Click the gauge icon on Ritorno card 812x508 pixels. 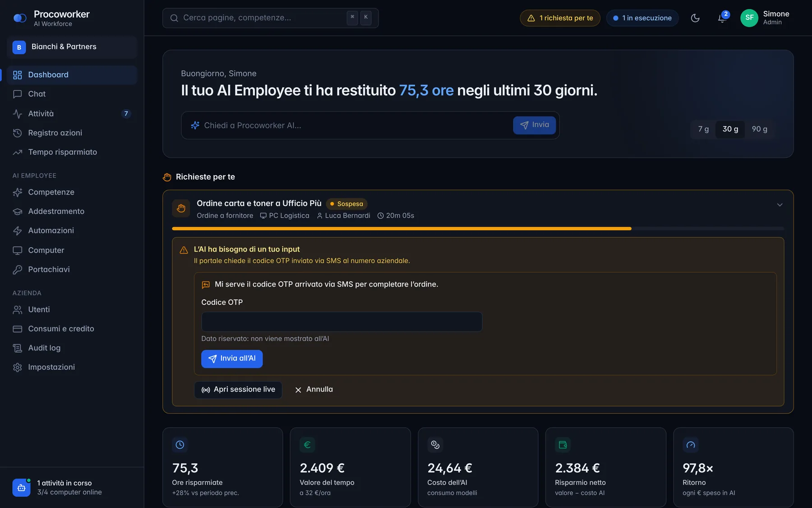(x=691, y=445)
